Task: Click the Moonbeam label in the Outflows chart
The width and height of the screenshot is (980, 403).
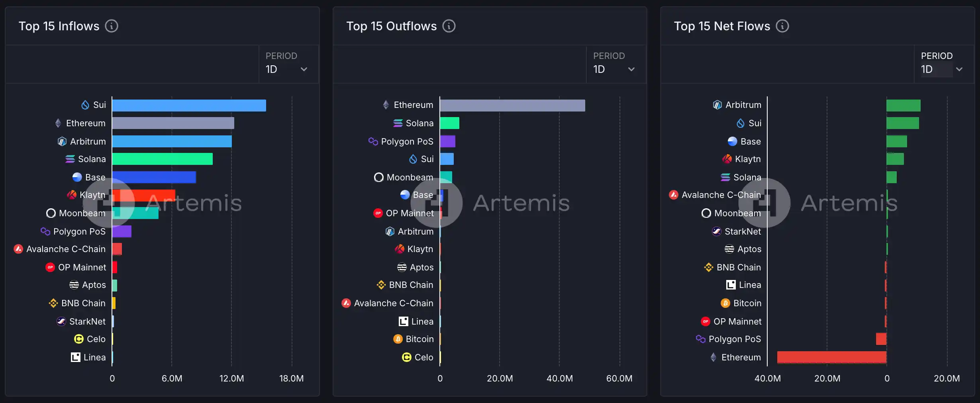Action: (x=410, y=178)
